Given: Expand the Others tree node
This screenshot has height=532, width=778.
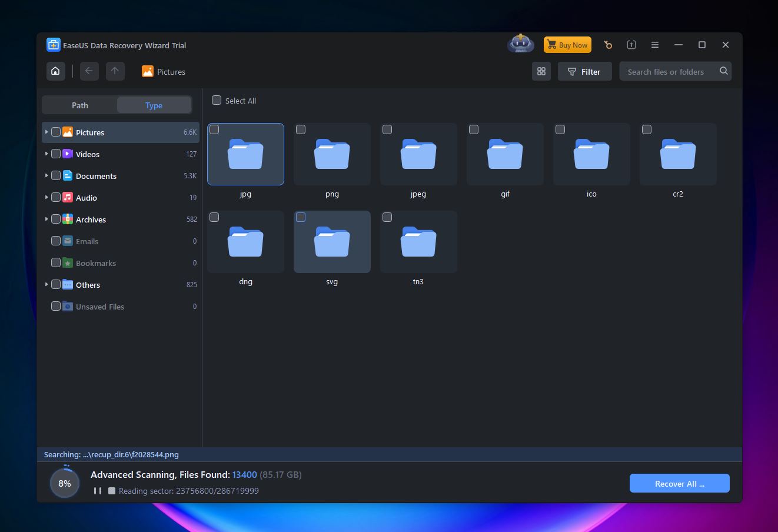Looking at the screenshot, I should tap(46, 284).
